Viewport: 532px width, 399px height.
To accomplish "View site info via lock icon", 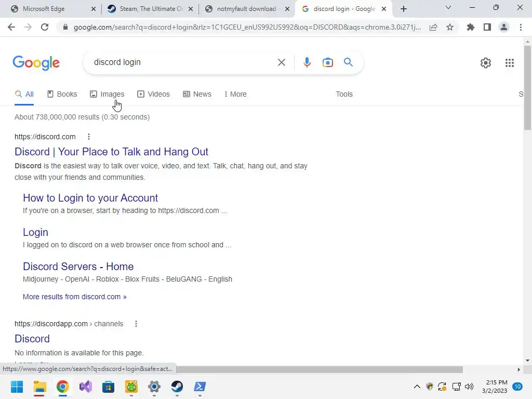I will (65, 27).
